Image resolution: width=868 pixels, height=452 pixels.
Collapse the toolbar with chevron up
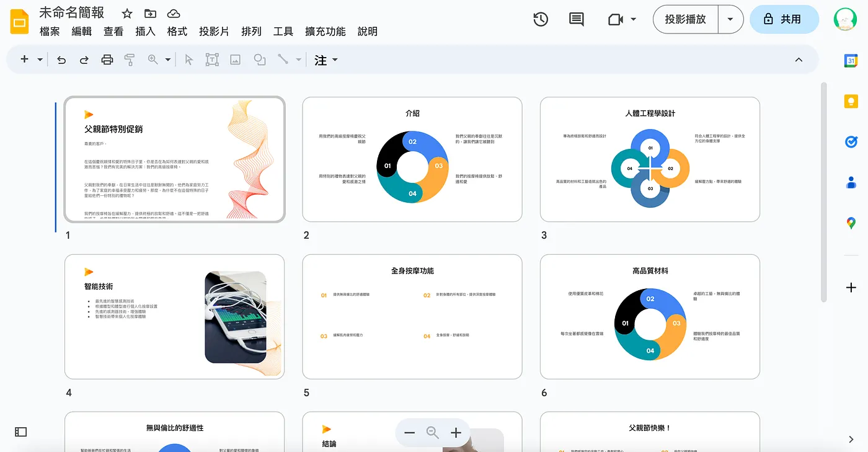(799, 60)
